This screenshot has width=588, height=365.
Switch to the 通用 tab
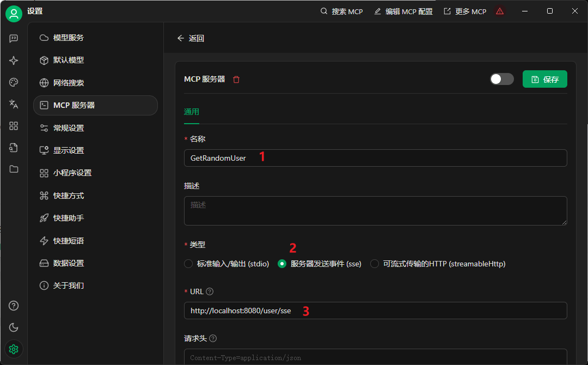191,111
